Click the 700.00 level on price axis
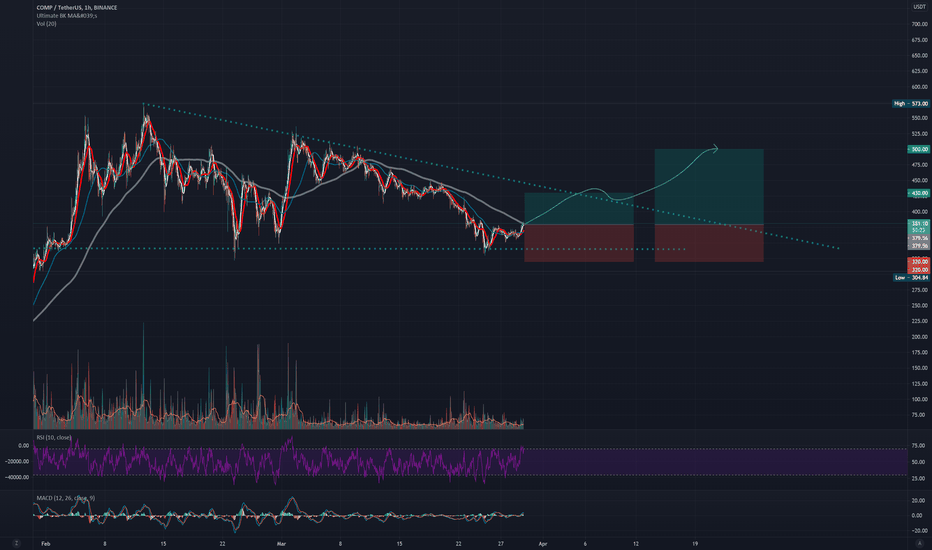 tap(920, 24)
